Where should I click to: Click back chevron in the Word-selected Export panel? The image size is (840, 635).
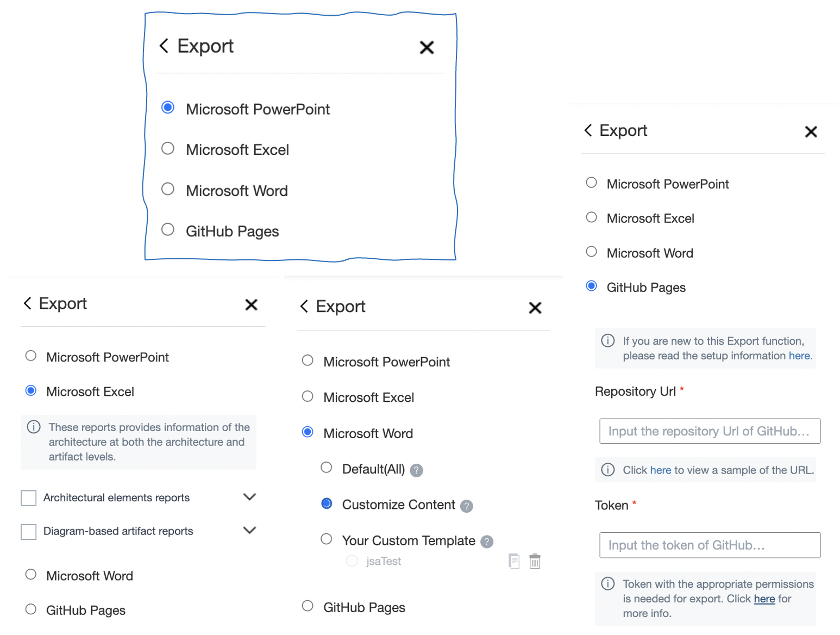point(304,306)
